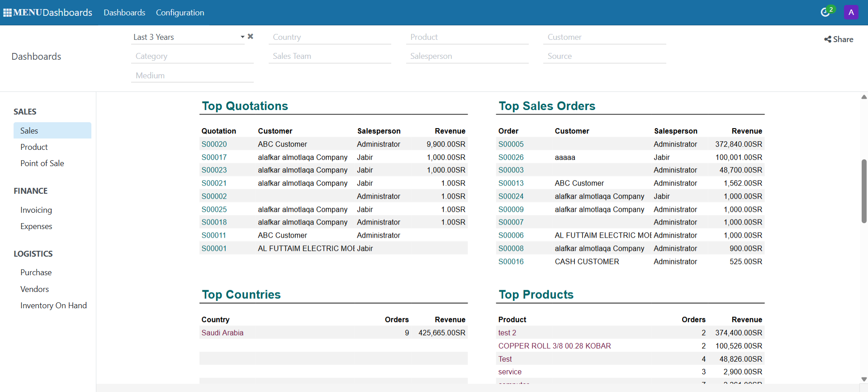Open quotation S00020

(214, 144)
